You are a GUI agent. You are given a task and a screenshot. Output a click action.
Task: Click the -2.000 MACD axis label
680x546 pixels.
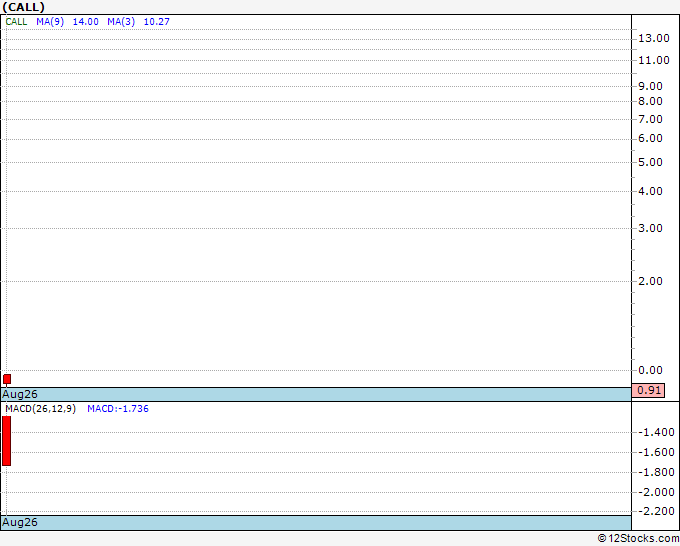click(x=659, y=492)
